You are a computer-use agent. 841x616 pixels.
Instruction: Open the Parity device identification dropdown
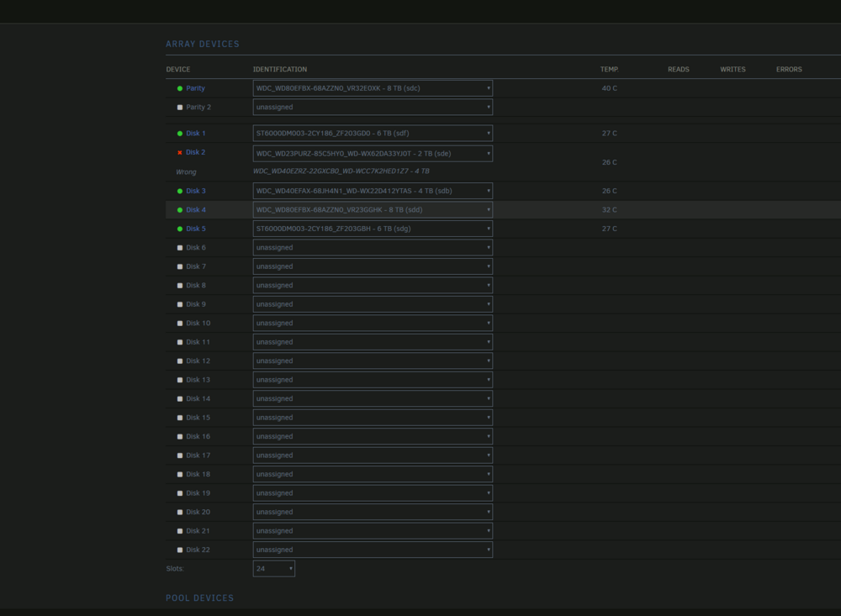coord(373,88)
